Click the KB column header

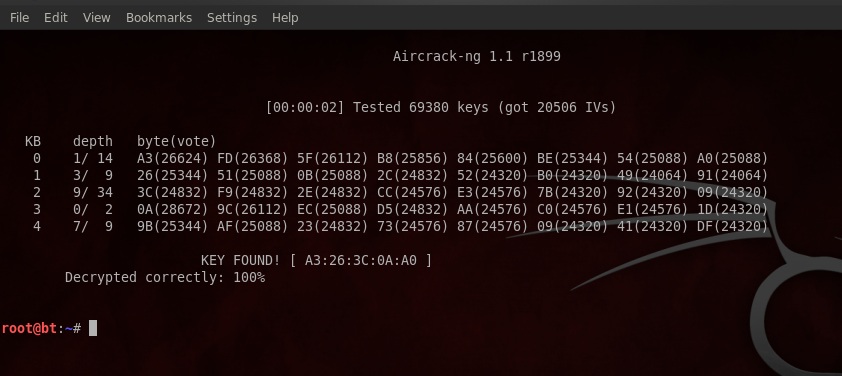pyautogui.click(x=33, y=141)
